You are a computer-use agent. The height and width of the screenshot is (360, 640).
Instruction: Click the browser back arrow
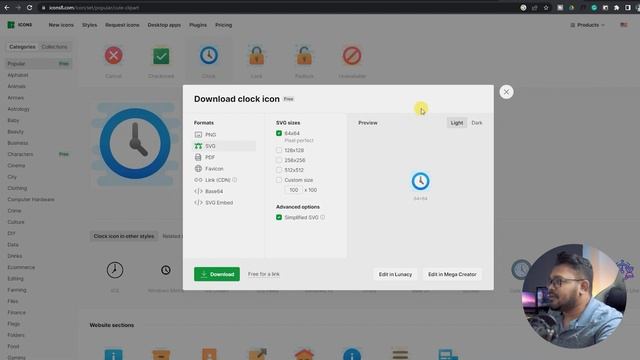point(7,7)
